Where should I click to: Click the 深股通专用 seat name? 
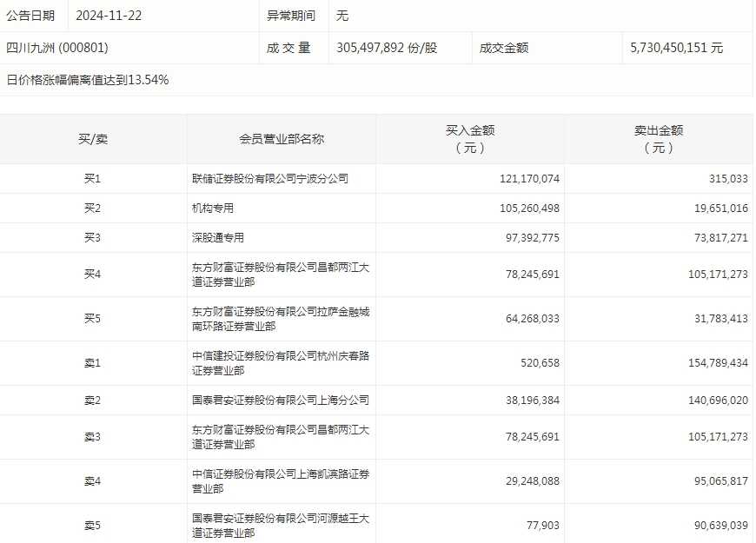tap(218, 238)
